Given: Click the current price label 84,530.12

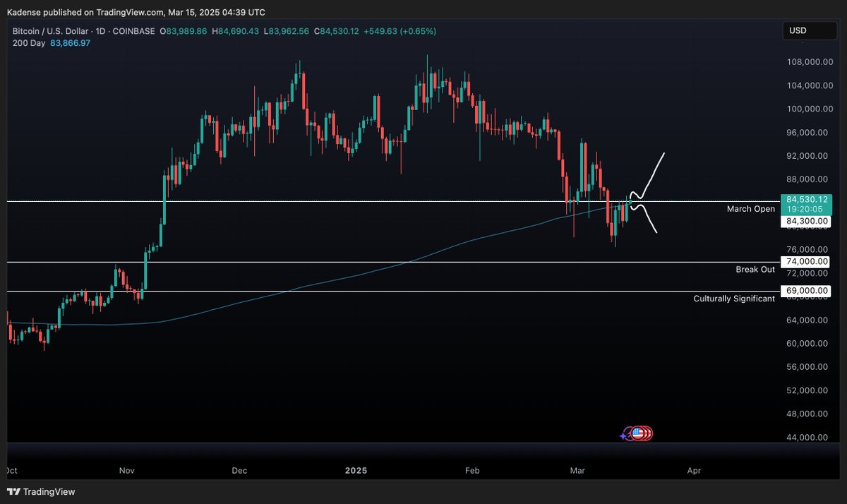Looking at the screenshot, I should [x=806, y=200].
